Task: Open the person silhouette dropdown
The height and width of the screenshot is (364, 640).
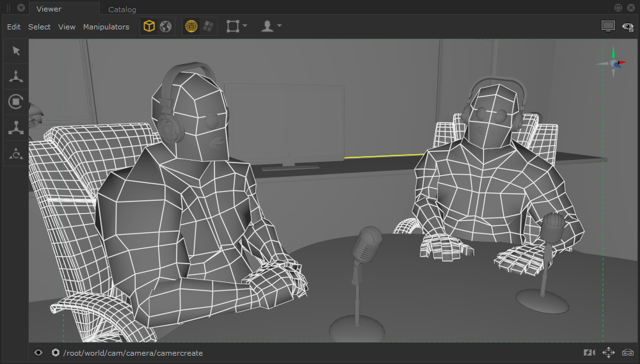Action: [271, 27]
